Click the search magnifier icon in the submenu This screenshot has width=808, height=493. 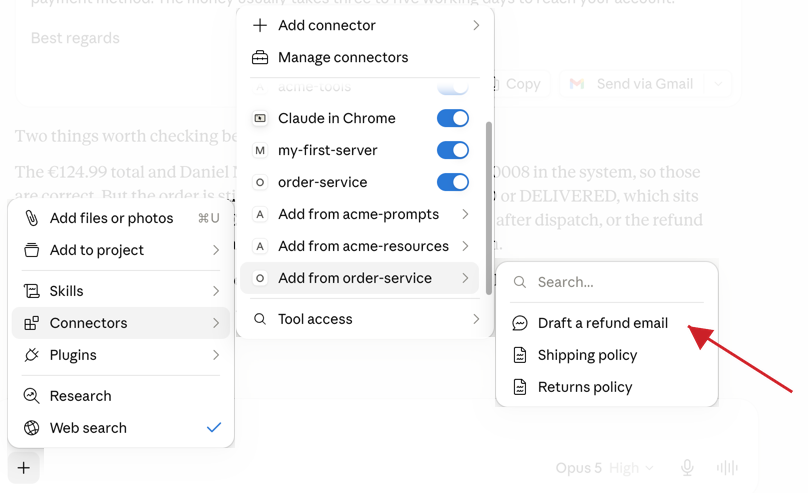coord(520,282)
